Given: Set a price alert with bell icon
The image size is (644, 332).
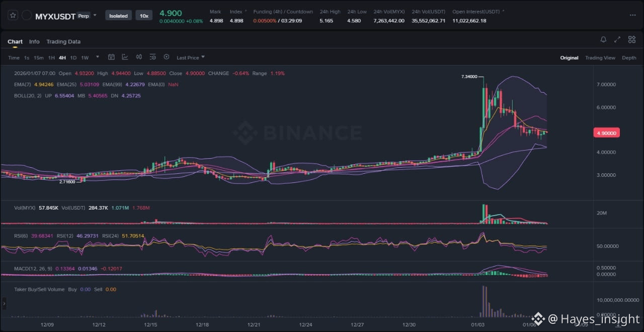Looking at the screenshot, I should (603, 40).
